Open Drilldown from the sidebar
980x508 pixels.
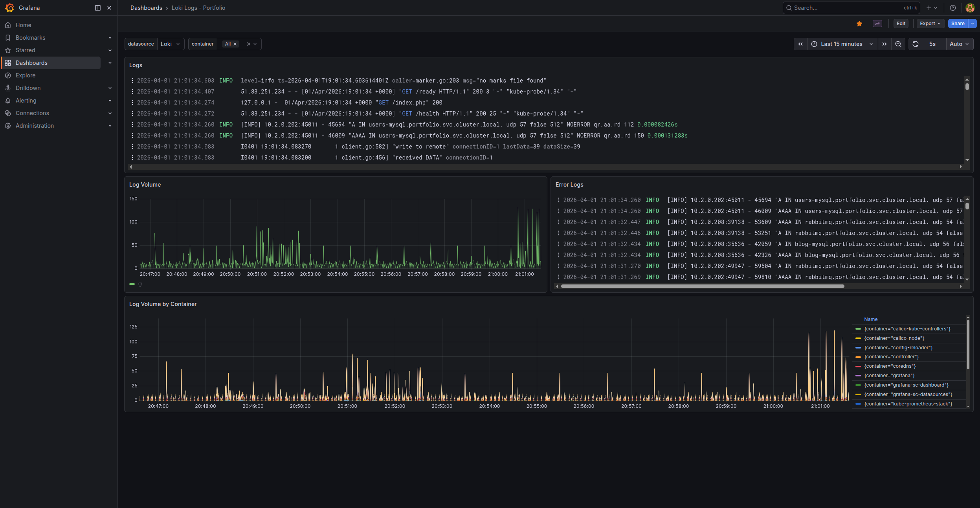(28, 88)
